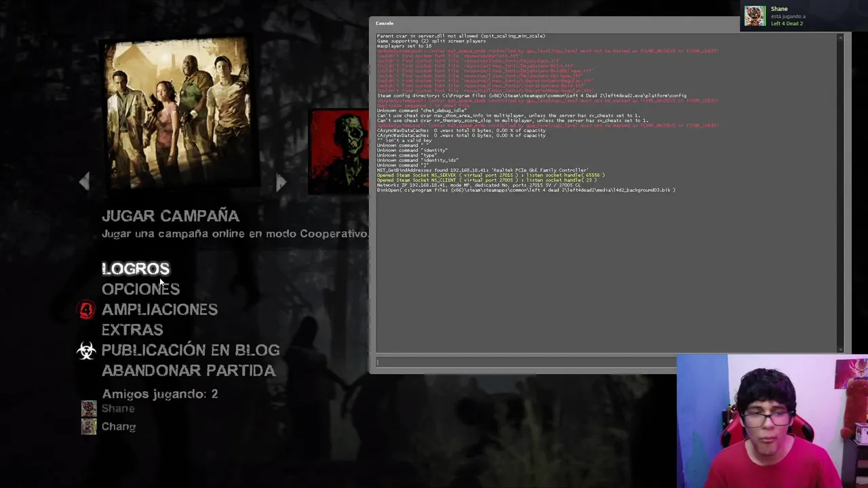Click Abandonar Partida to quit
Image resolution: width=868 pixels, height=488 pixels.
[189, 370]
